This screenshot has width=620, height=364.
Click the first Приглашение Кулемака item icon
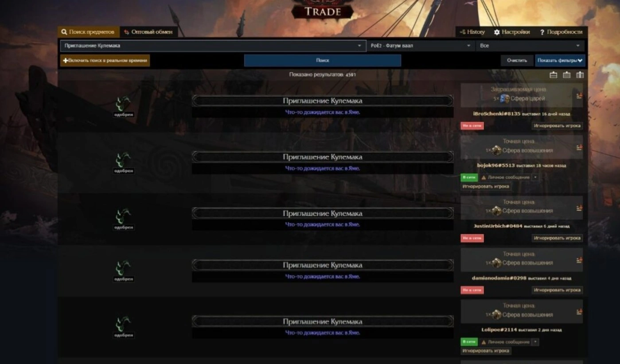[123, 104]
